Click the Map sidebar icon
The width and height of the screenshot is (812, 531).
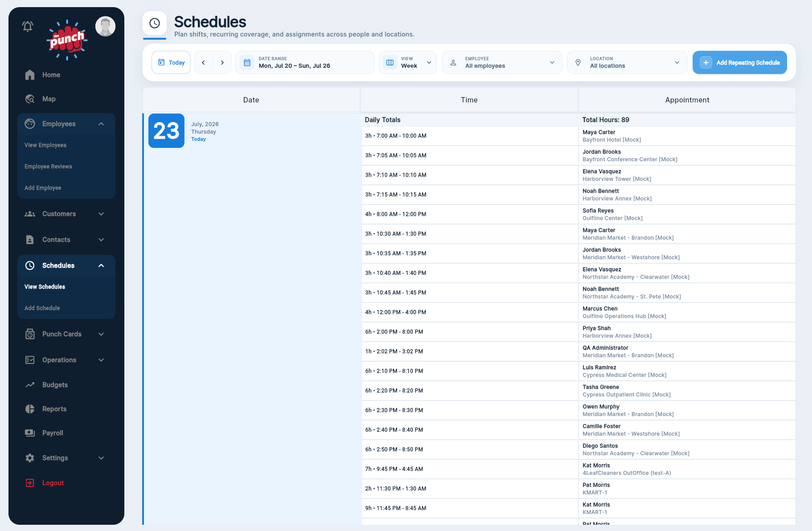click(x=30, y=99)
